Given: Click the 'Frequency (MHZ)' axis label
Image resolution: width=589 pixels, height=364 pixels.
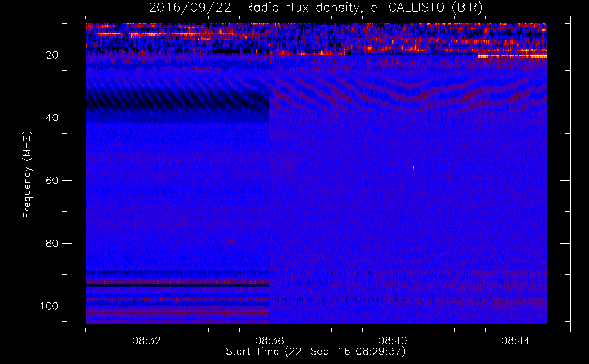Looking at the screenshot, I should [x=27, y=175].
